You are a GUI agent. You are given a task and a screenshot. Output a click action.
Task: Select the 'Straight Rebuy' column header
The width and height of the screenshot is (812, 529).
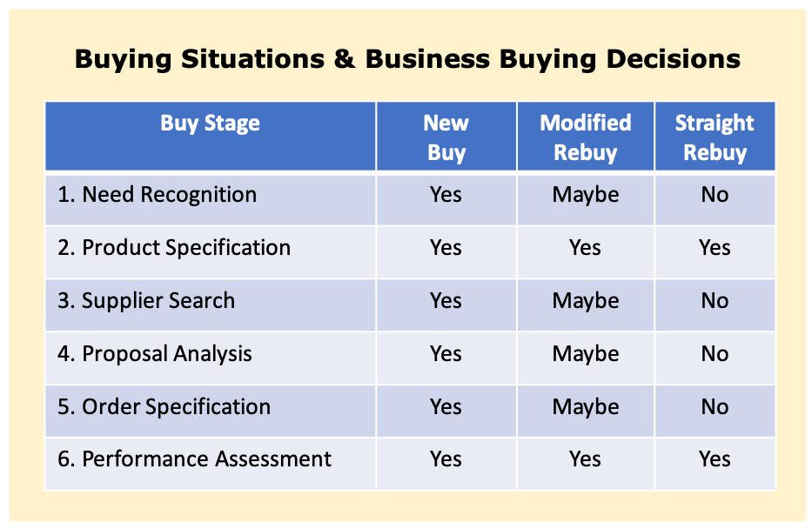pos(715,136)
